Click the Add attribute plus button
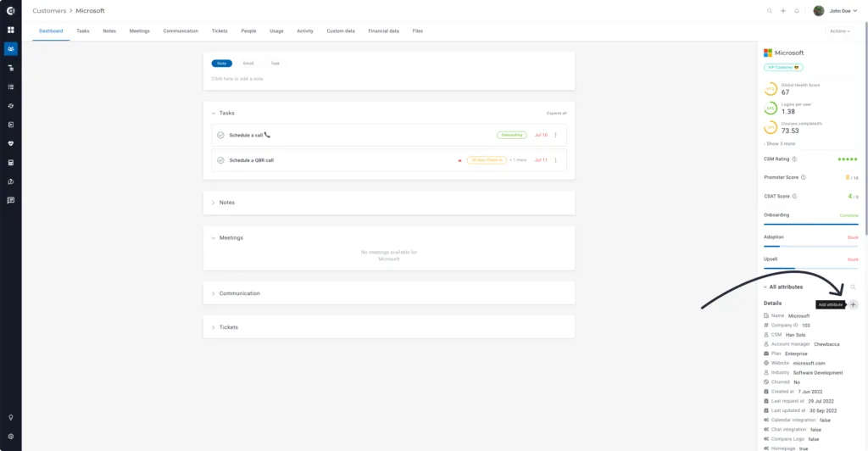 click(853, 304)
